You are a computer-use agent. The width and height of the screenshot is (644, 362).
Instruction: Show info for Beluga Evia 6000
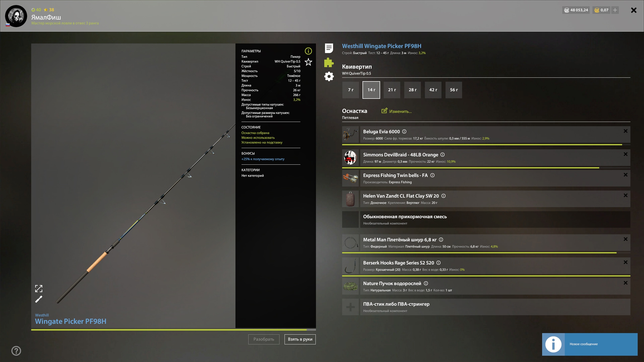point(404,131)
